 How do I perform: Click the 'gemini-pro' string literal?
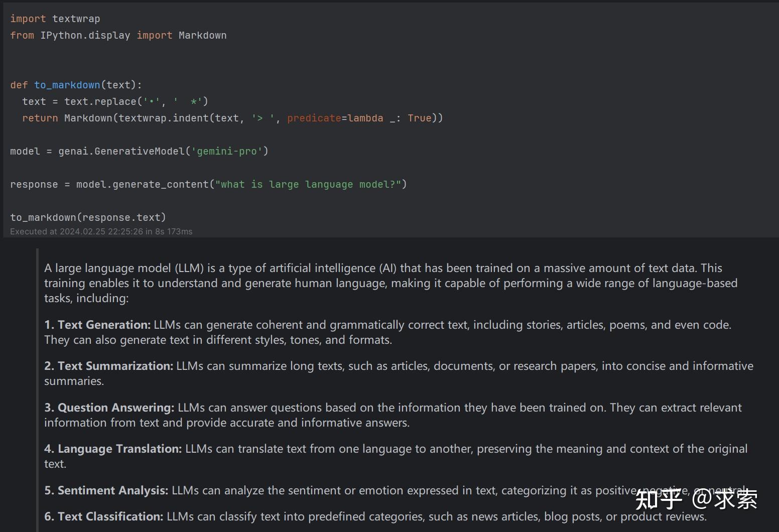click(227, 151)
